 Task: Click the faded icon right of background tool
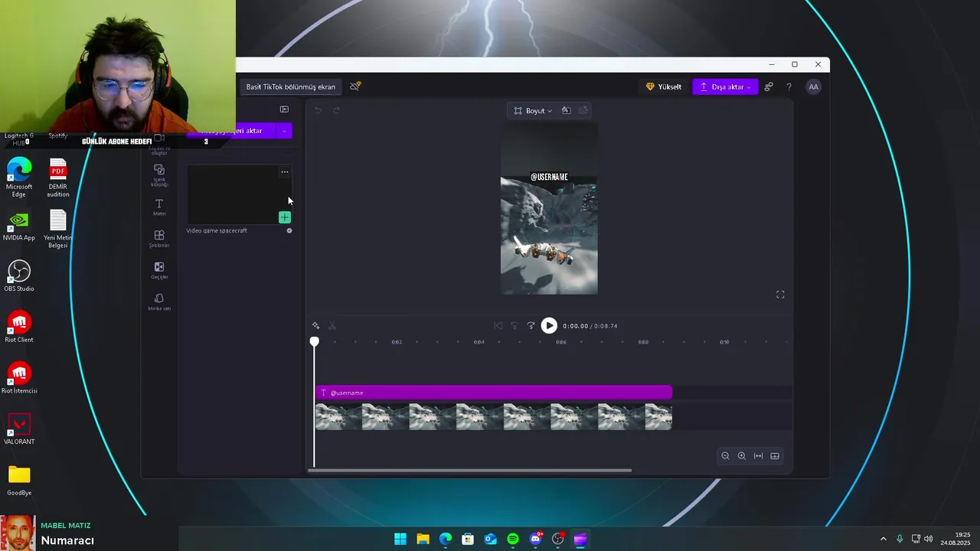click(583, 110)
